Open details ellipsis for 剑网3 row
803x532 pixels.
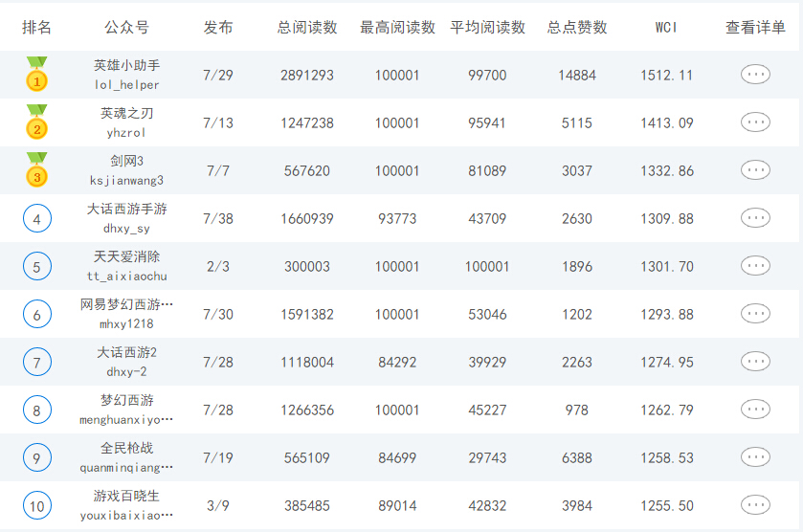pyautogui.click(x=755, y=170)
